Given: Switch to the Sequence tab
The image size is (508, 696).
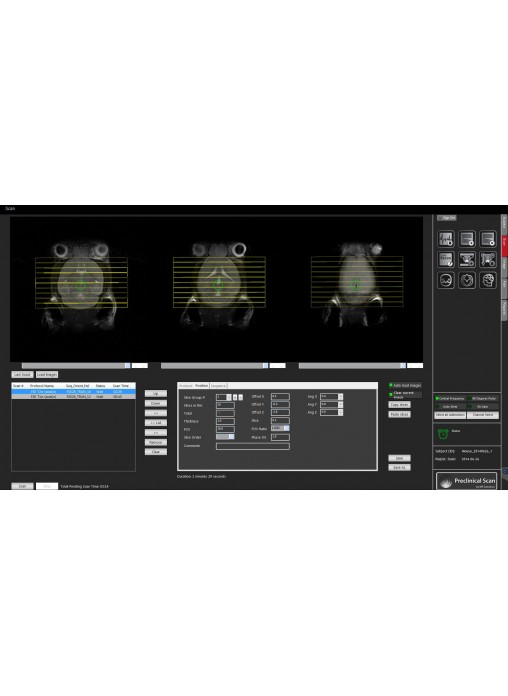Looking at the screenshot, I should (218, 386).
